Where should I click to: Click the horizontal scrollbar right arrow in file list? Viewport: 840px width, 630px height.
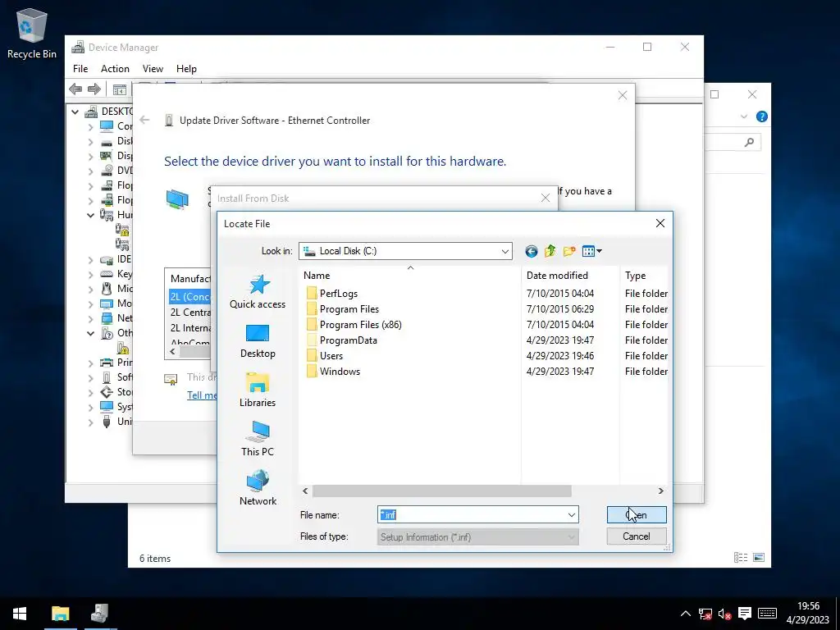(x=660, y=491)
